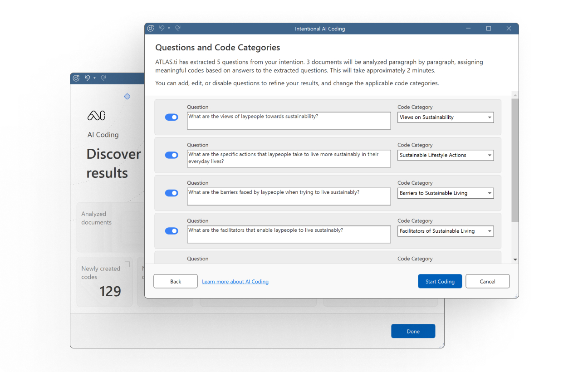Turn off the barriers question switch
Image resolution: width=588 pixels, height=372 pixels.
(x=171, y=193)
